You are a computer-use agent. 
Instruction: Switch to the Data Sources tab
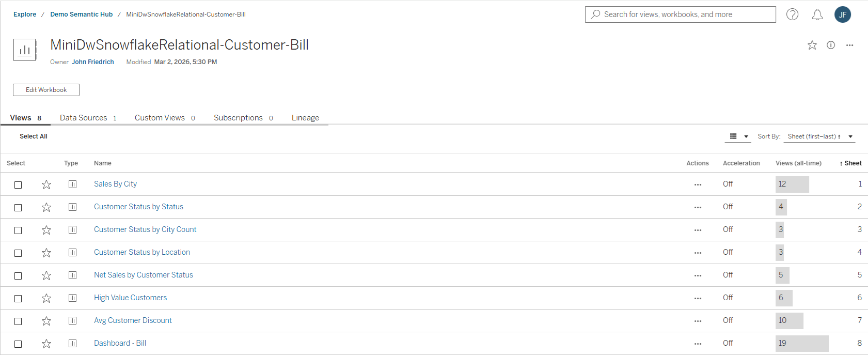click(x=88, y=118)
